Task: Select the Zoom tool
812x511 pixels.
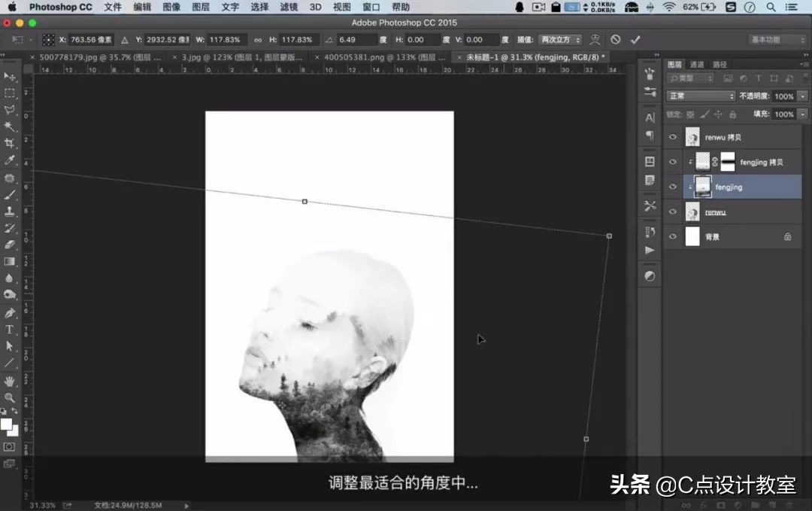Action: [10, 397]
